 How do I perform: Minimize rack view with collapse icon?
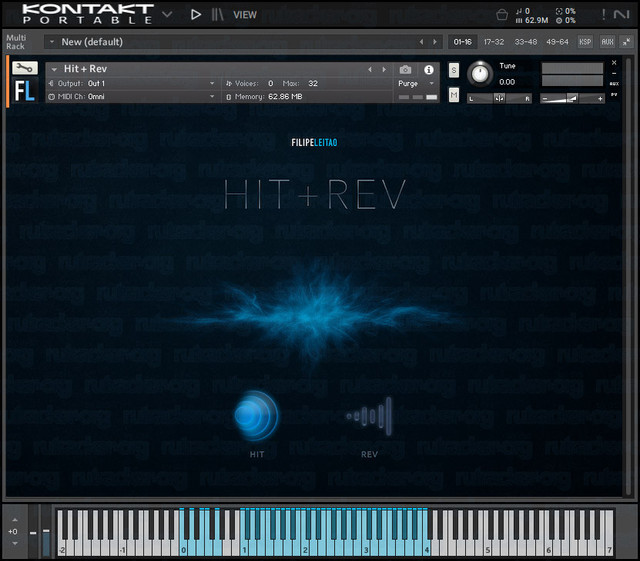(x=627, y=42)
